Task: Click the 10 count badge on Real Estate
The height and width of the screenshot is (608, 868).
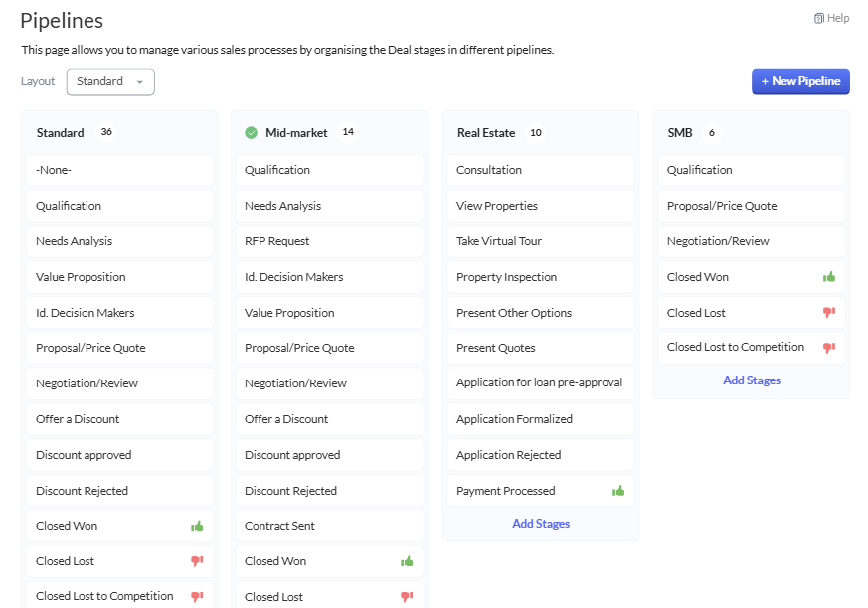Action: (535, 133)
